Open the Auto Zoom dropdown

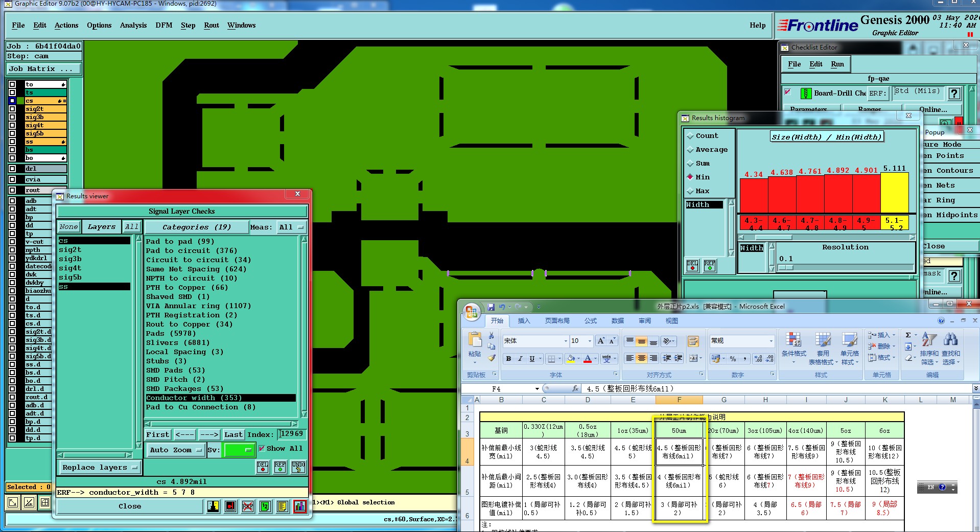(175, 450)
